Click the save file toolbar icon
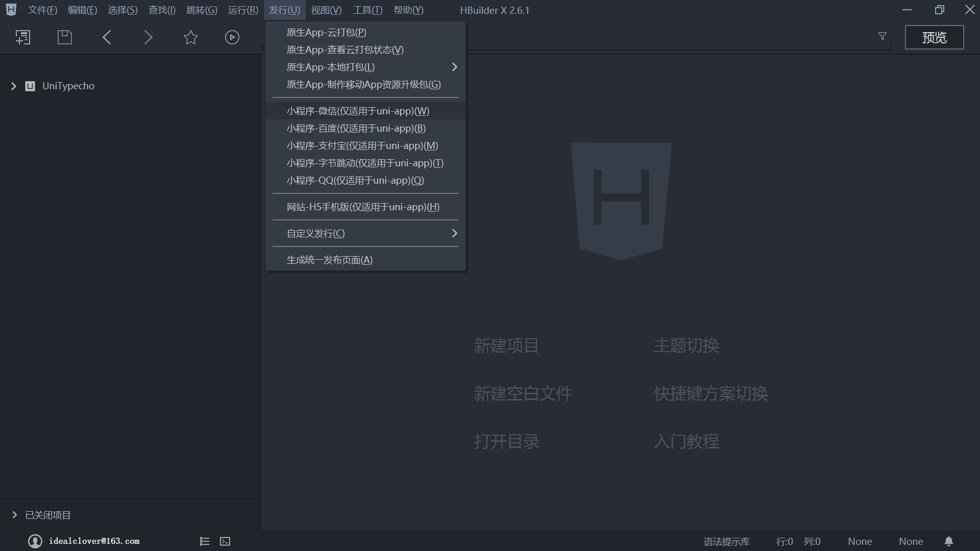 (65, 37)
